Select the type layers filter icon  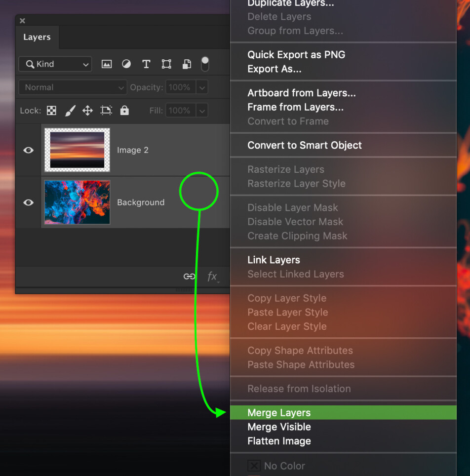(x=146, y=64)
